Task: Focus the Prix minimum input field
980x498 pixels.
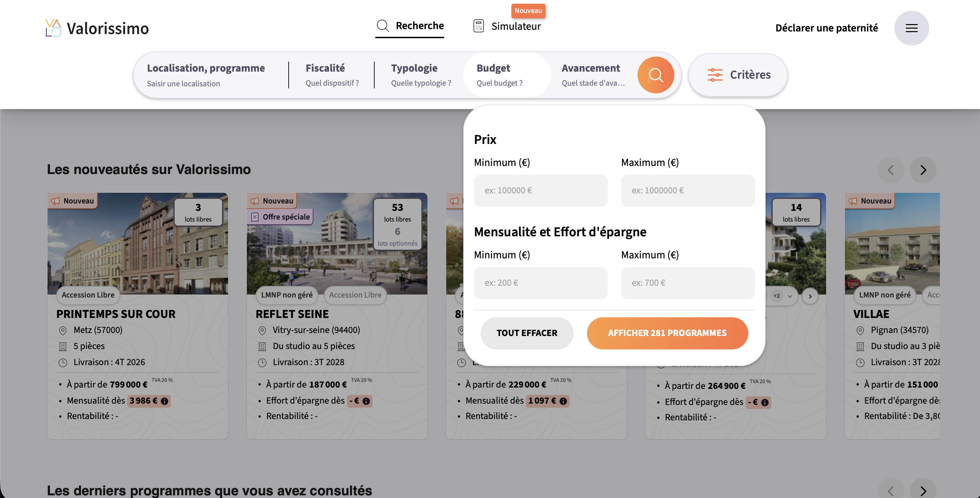Action: 540,190
